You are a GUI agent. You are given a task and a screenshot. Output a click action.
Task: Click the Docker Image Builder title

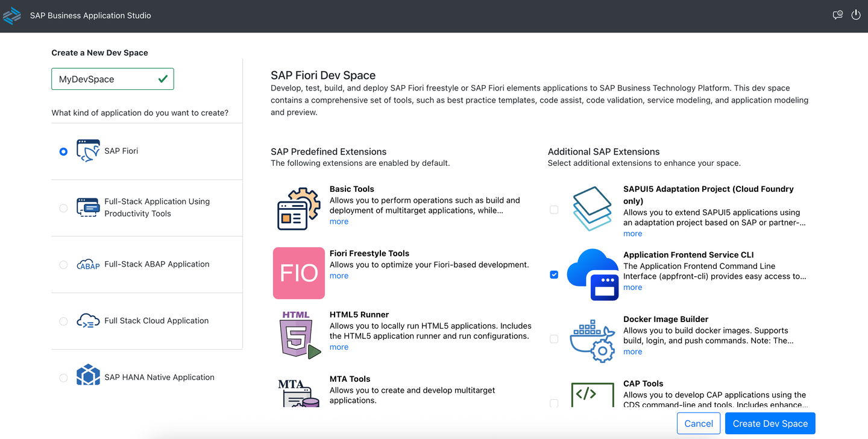[666, 319]
